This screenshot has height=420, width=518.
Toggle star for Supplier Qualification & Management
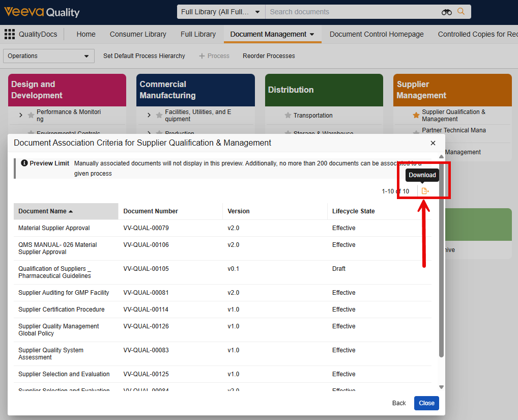416,116
